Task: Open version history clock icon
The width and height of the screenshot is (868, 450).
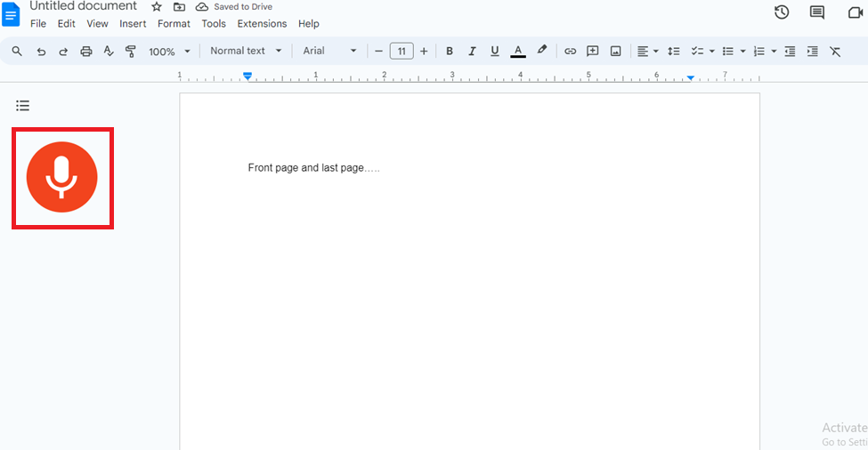Action: [782, 12]
